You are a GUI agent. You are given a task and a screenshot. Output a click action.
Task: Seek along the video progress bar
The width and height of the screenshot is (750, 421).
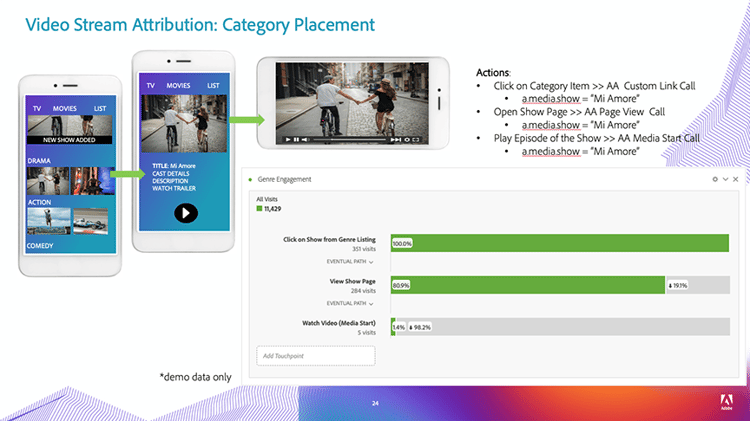click(350, 140)
